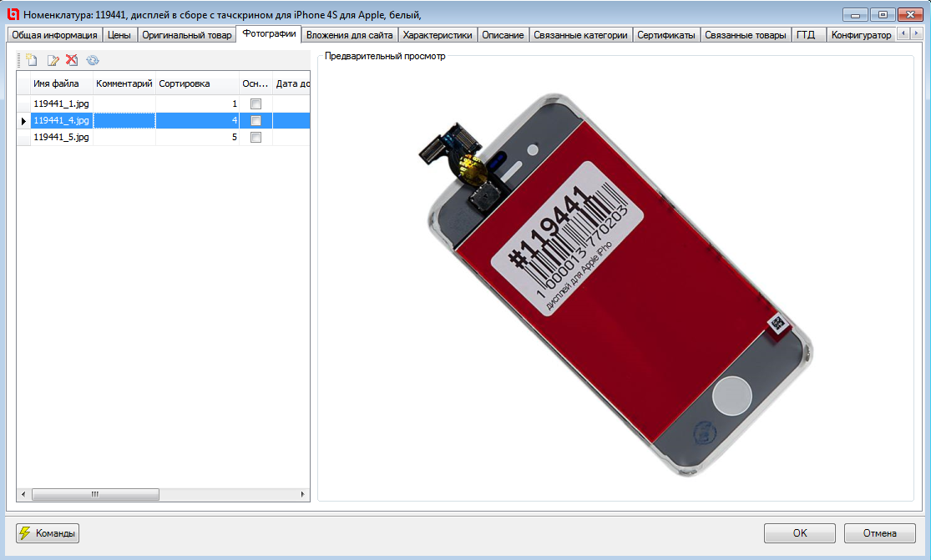Cancel with the Отмена button
The width and height of the screenshot is (931, 560).
(x=880, y=532)
